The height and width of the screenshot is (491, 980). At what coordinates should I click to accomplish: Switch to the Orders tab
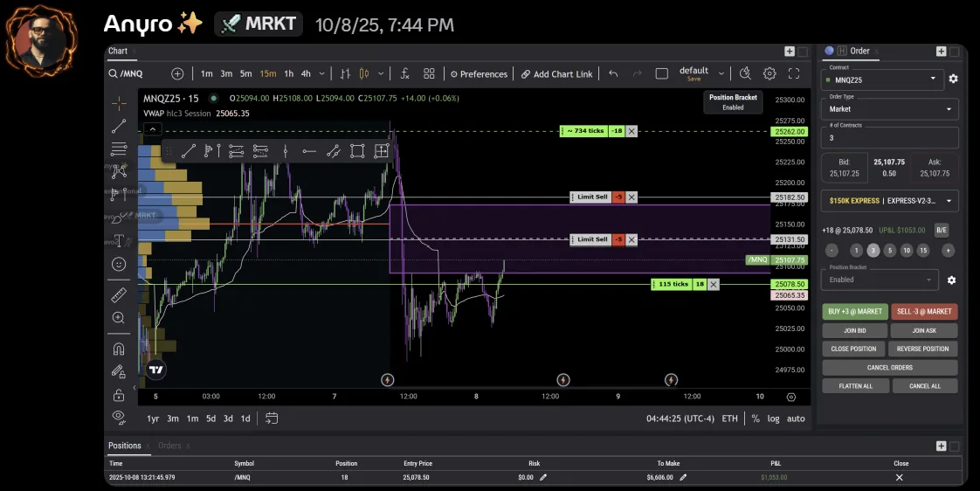pos(169,446)
